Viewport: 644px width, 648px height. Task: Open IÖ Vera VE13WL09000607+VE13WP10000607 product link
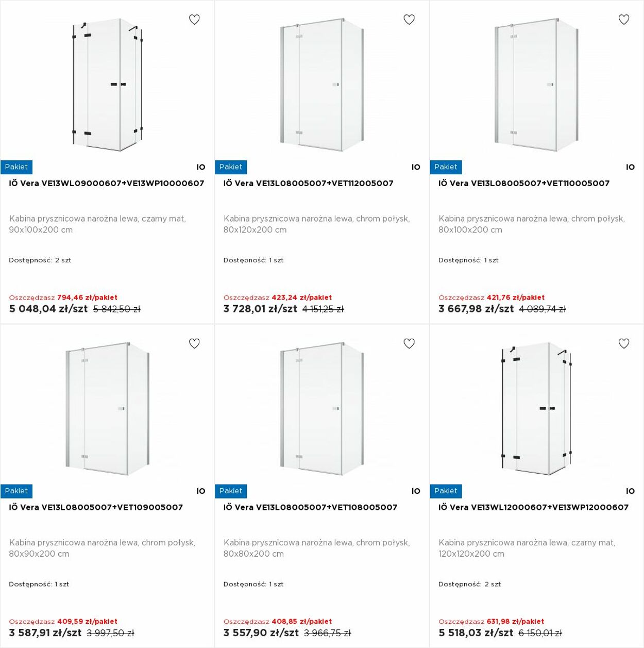point(107,184)
